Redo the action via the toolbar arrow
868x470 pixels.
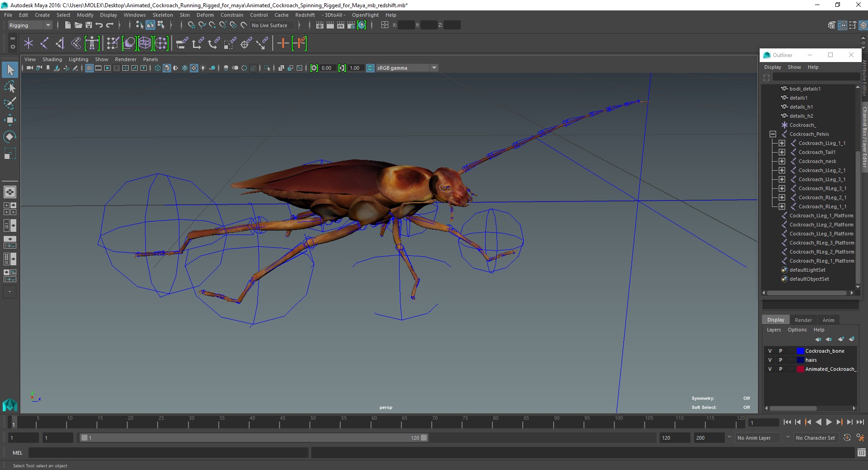pos(110,25)
